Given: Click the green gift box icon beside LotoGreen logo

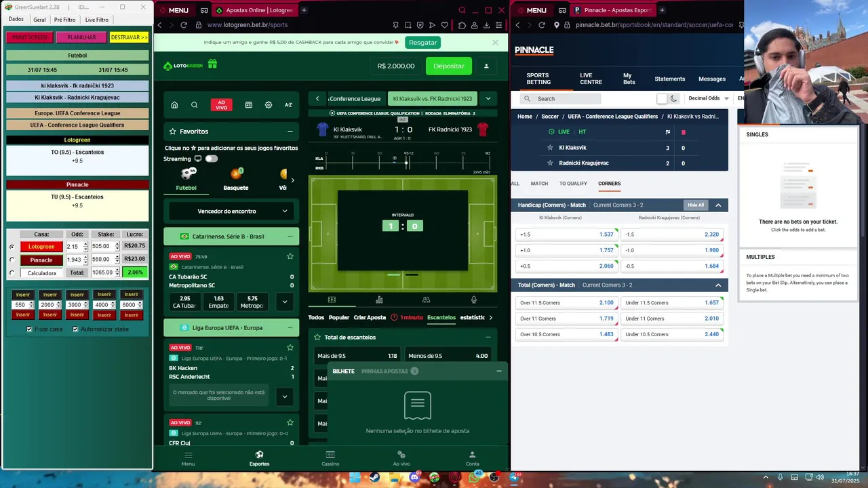Looking at the screenshot, I should [x=212, y=64].
